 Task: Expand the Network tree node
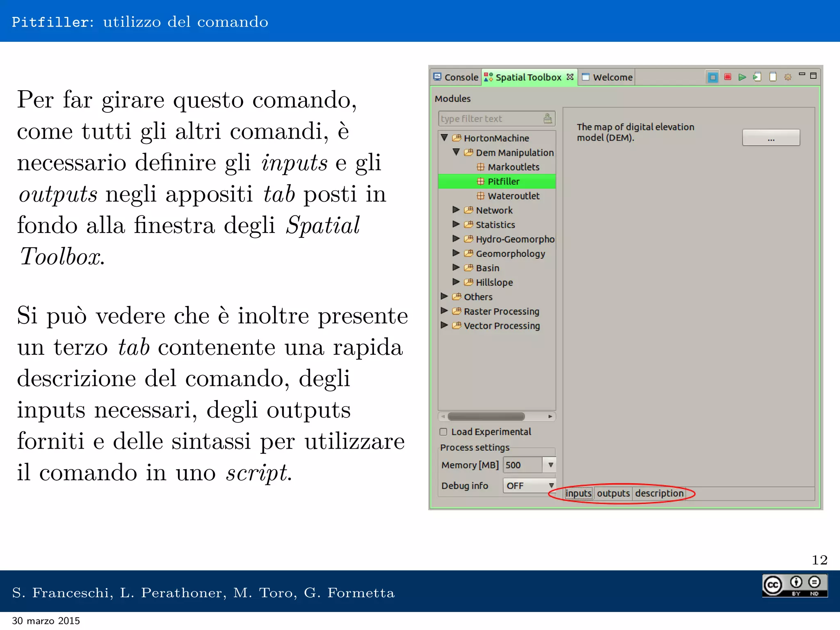(456, 210)
